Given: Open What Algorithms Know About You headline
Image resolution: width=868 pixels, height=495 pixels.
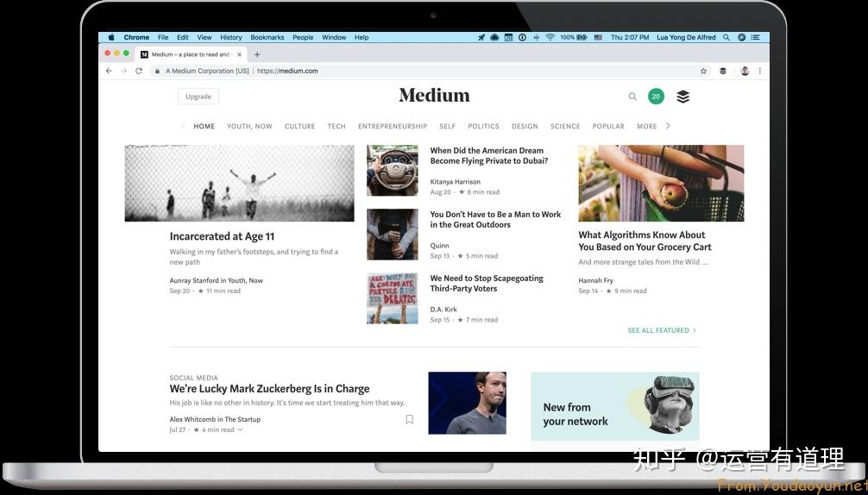Looking at the screenshot, I should pos(645,241).
